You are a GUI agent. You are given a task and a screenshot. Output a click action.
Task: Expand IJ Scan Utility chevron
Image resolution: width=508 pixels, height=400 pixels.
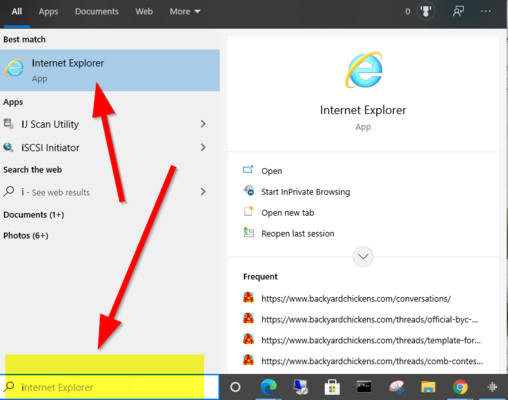[203, 124]
